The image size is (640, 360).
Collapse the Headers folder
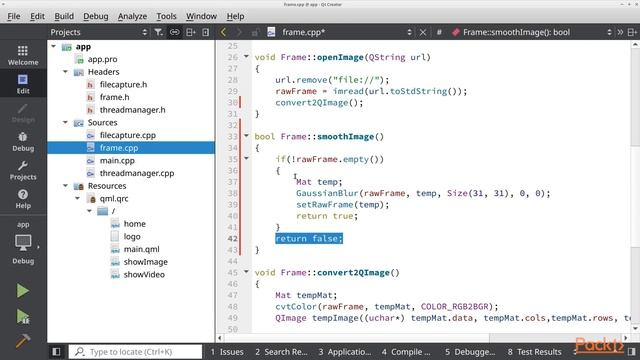click(65, 72)
